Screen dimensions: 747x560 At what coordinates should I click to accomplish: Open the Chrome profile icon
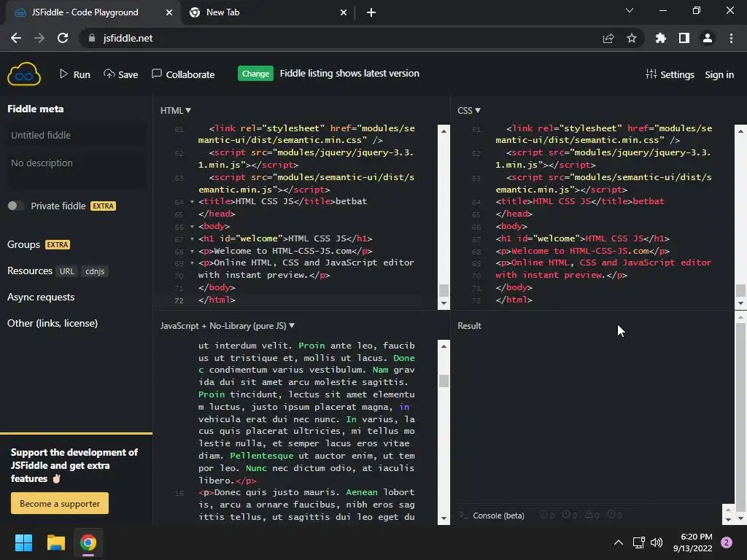(x=708, y=38)
